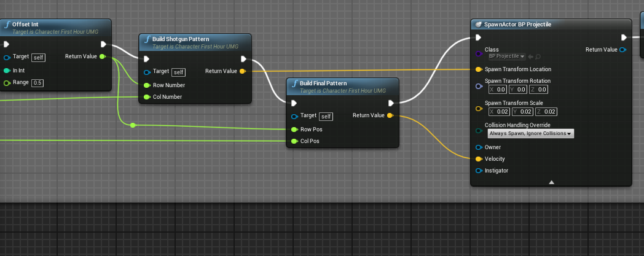Click the Class dropdown showing BP Projectile
Screen dimensions: 644x256
506,56
